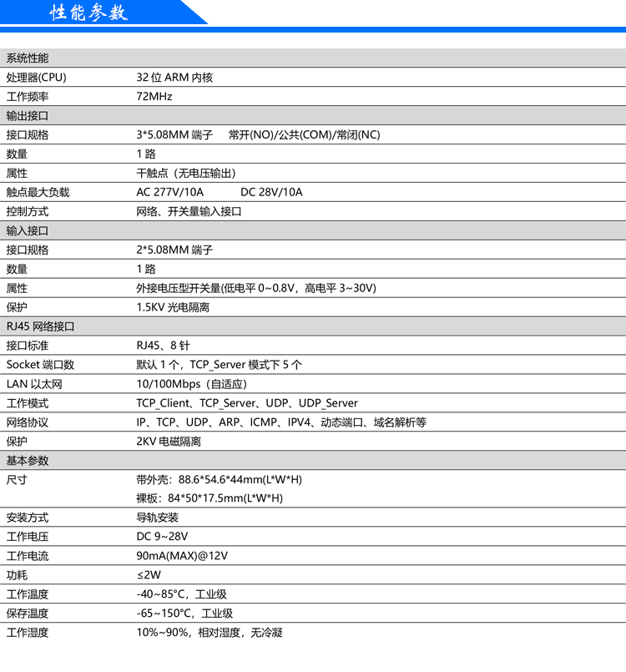Click the 基本参数 section heading
Image resolution: width=626 pixels, height=672 pixels.
pyautogui.click(x=28, y=461)
